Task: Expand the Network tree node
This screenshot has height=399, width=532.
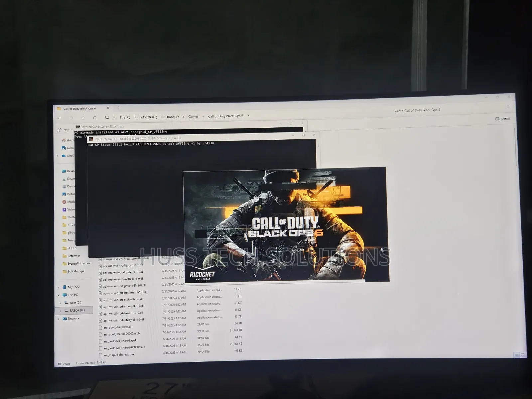Action: [x=59, y=319]
